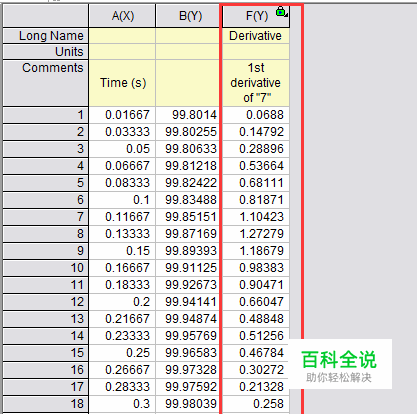Click cell with value 0.46784

[x=256, y=353]
